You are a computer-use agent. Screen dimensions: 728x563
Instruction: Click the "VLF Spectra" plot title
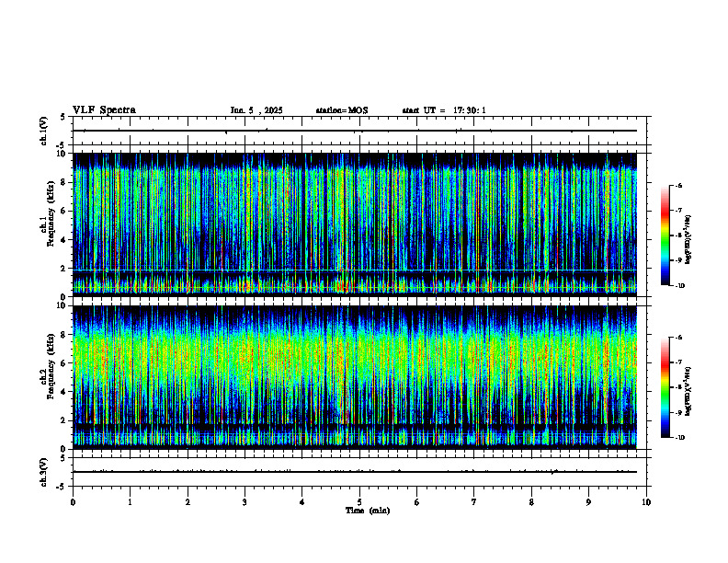click(x=104, y=110)
